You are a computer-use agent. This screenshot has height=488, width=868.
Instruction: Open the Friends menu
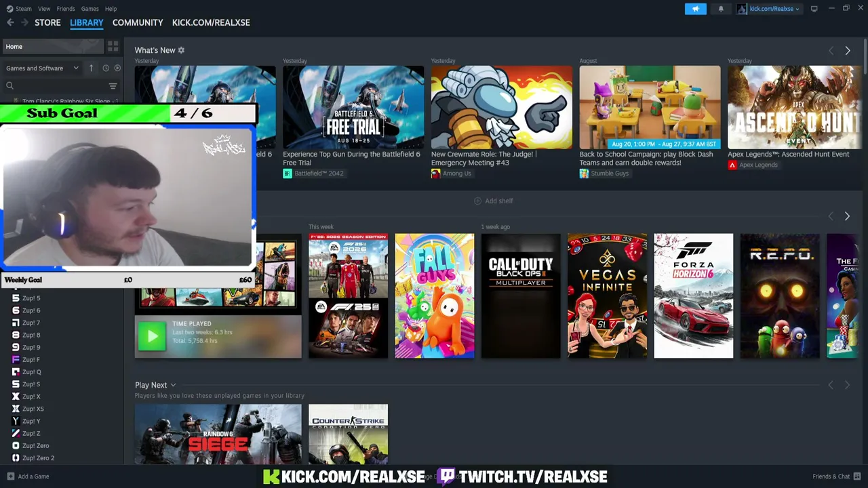pos(66,9)
